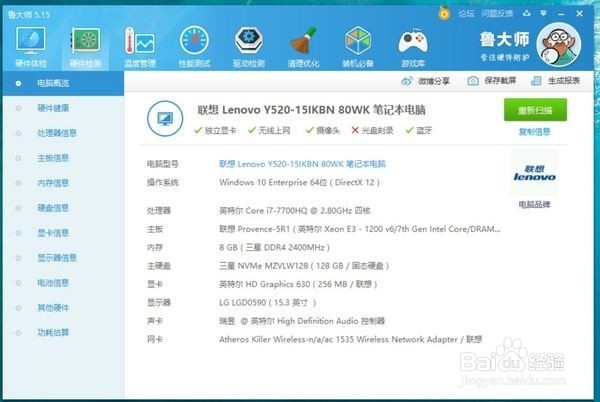Screen dimensions: 600x402
Task: Click the Atheros Killer Wireless adapter text
Action: [351, 339]
